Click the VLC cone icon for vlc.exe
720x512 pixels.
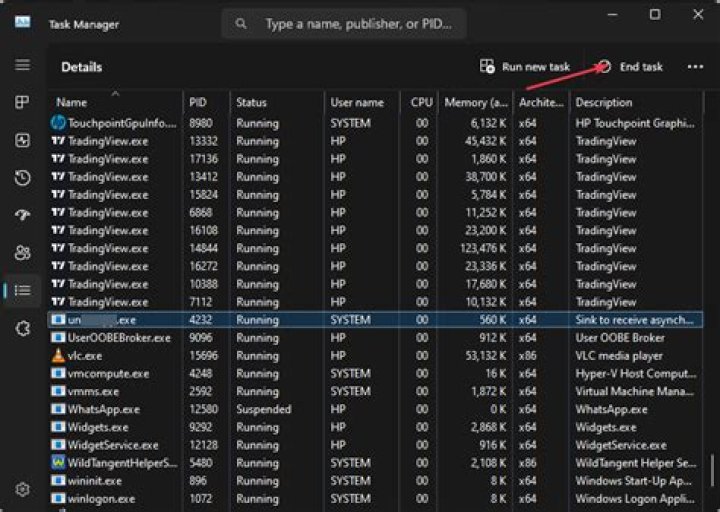58,356
